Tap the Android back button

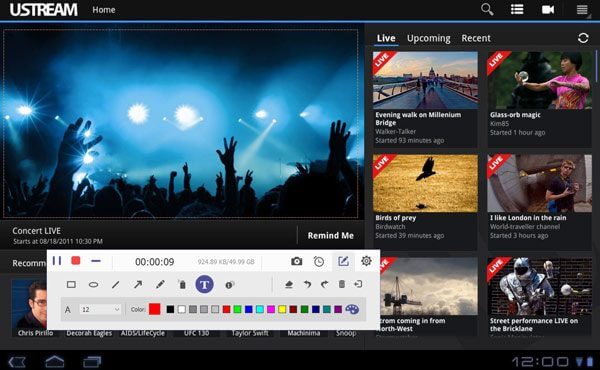tap(17, 362)
